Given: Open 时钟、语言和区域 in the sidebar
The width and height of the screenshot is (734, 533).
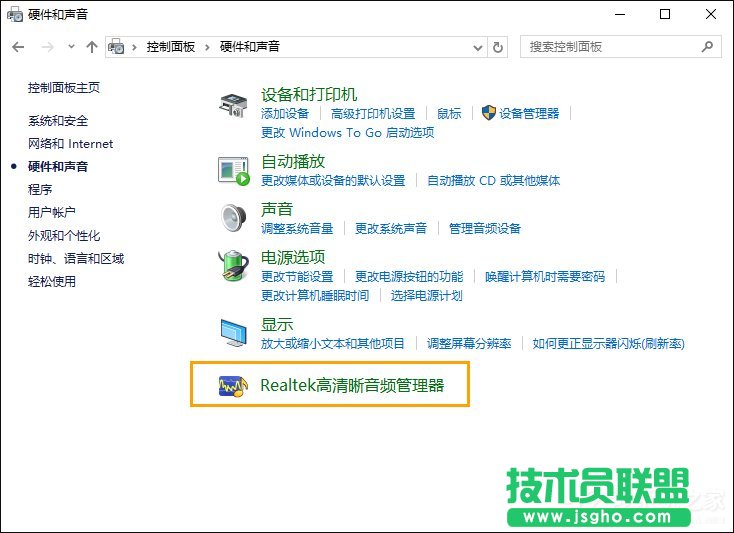Looking at the screenshot, I should pos(76,258).
